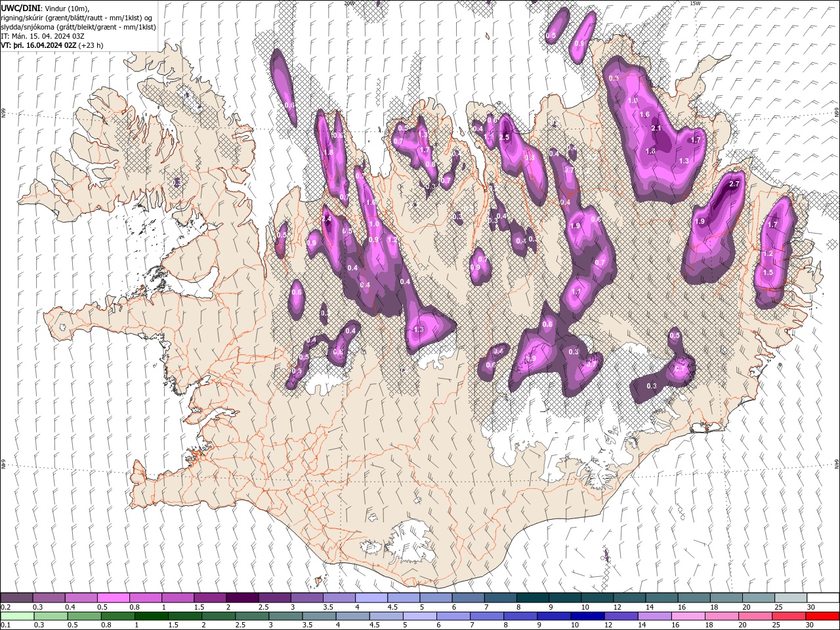Click the 2.7 precipitation value on map

[x=734, y=184]
